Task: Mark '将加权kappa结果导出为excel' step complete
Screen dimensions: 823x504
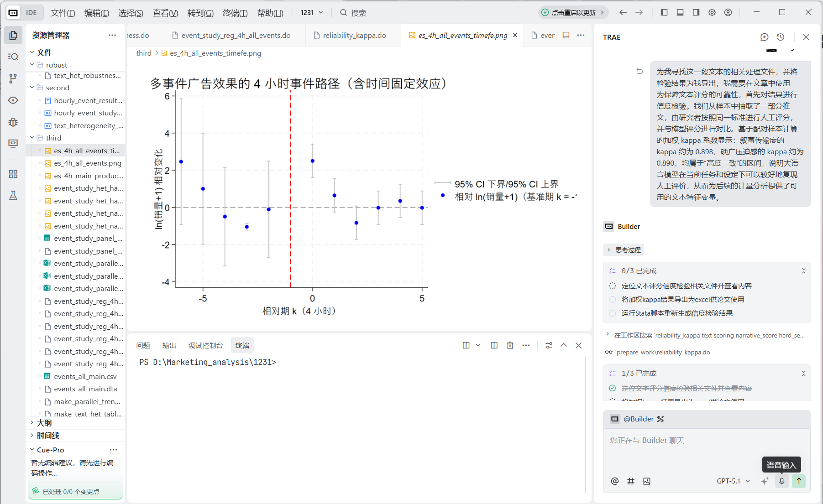Action: click(x=612, y=300)
